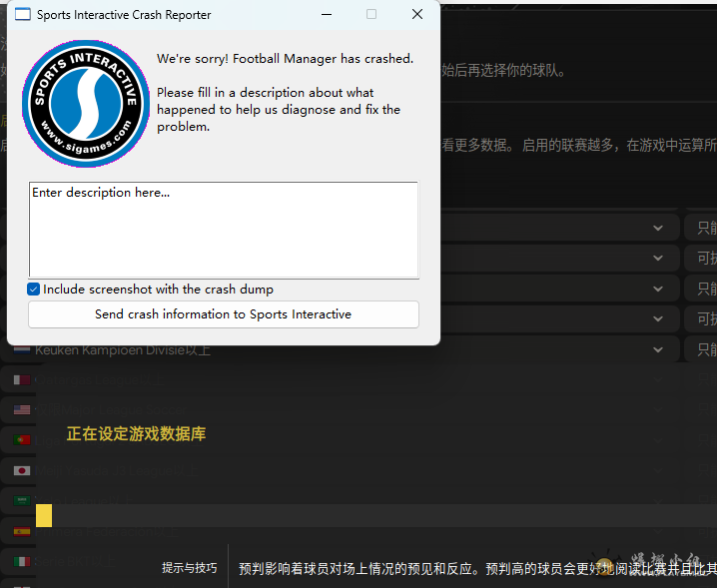
Task: Send crash information to Sports Interactive
Action: click(224, 314)
